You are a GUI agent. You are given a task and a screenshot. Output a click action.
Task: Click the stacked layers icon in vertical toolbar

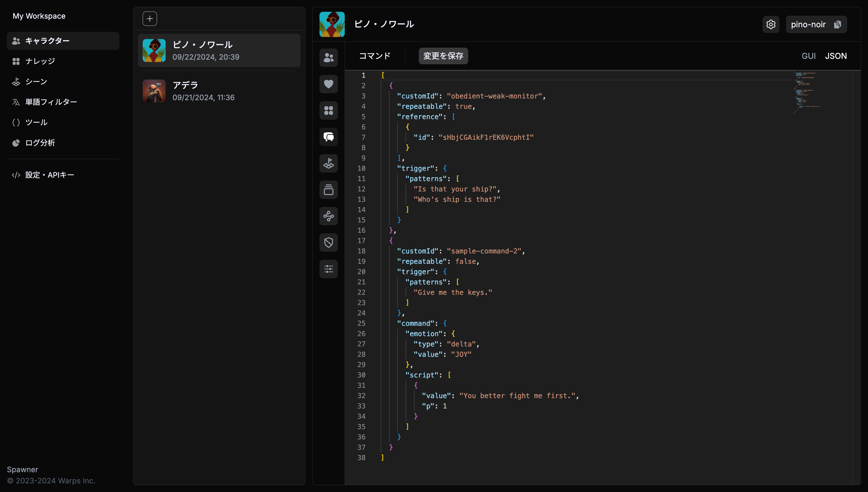pos(328,190)
